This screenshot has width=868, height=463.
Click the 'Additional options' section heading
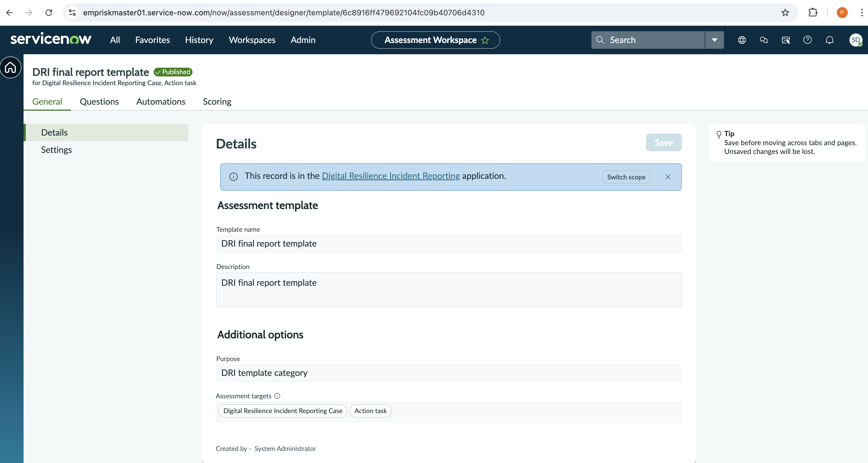pos(260,335)
